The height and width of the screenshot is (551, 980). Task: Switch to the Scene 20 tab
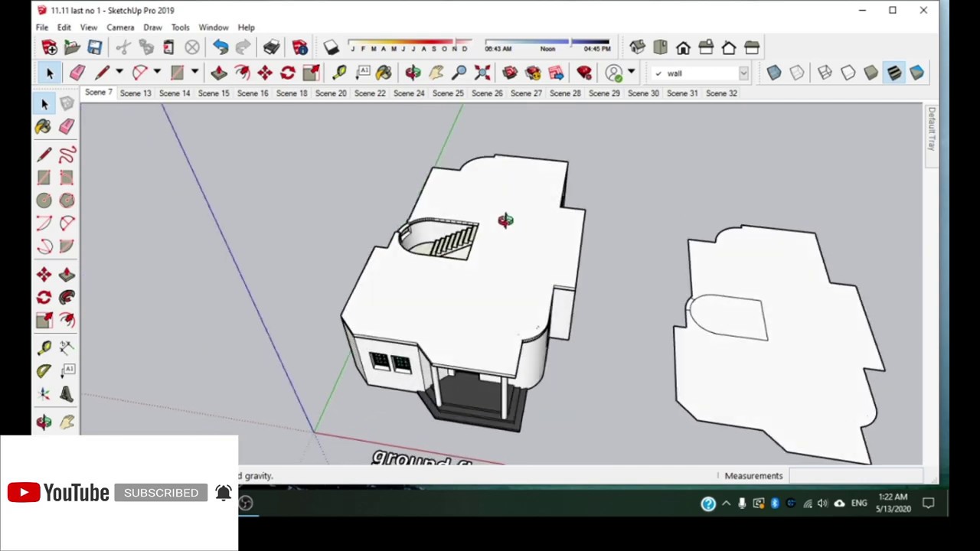point(331,93)
